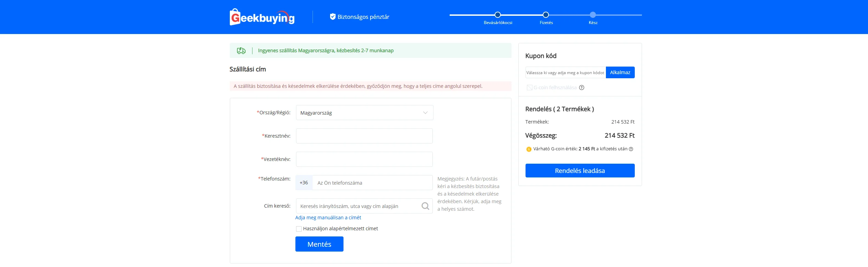Toggle the G-coin felhasználása checkbox

[x=529, y=88]
